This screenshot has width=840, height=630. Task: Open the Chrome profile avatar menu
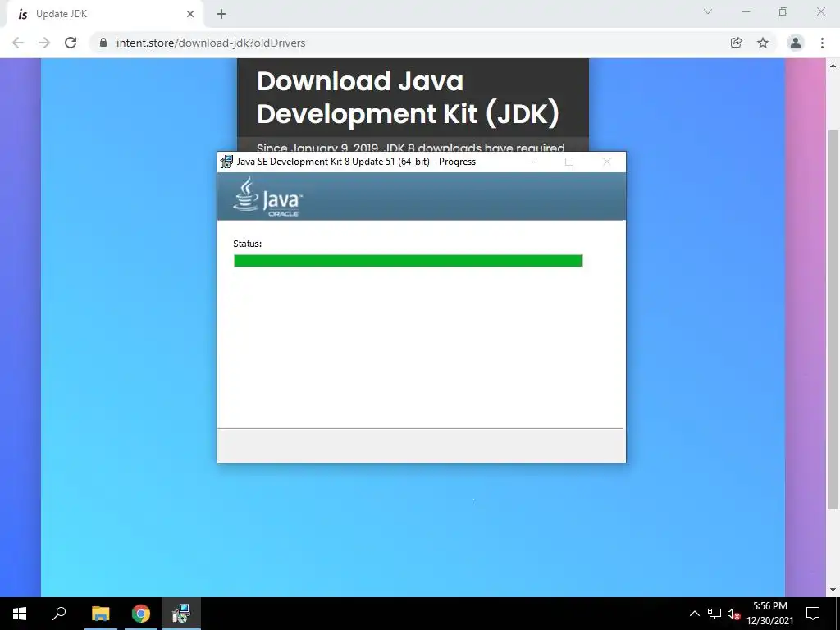click(x=796, y=43)
